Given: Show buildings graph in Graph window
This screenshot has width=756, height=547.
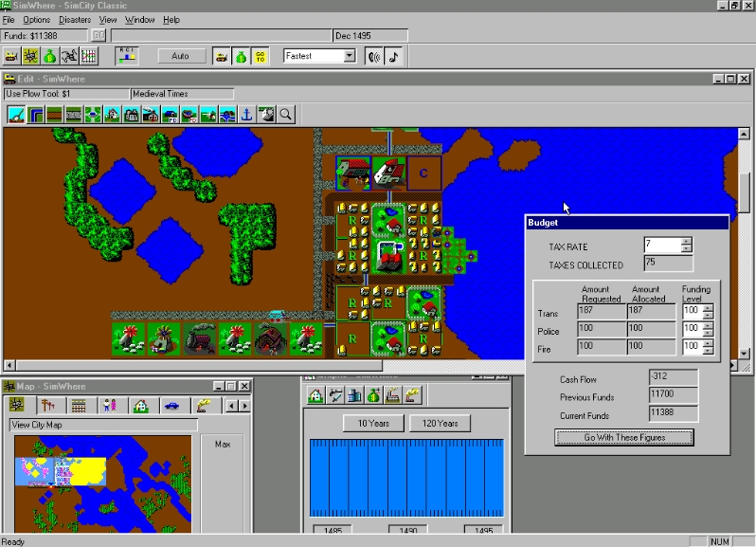Looking at the screenshot, I should click(354, 396).
